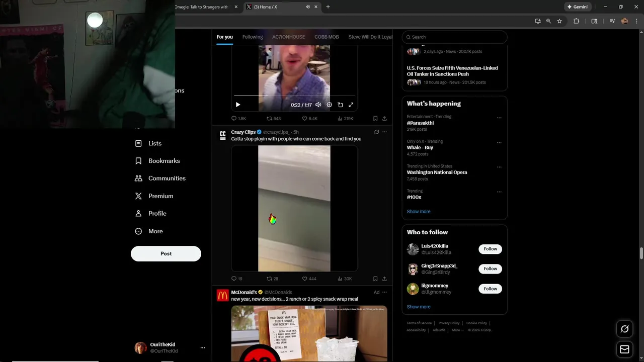Follow lilgmommey
This screenshot has width=644, height=362.
[x=491, y=289]
